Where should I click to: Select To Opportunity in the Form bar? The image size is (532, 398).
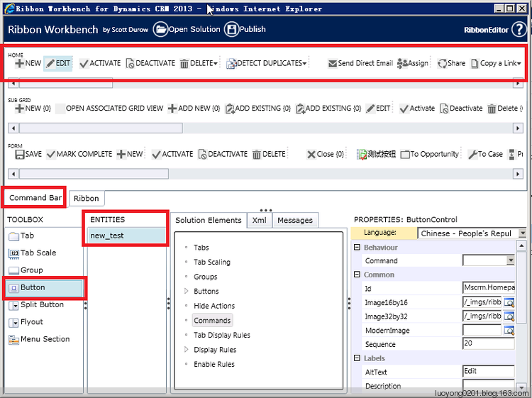(430, 155)
